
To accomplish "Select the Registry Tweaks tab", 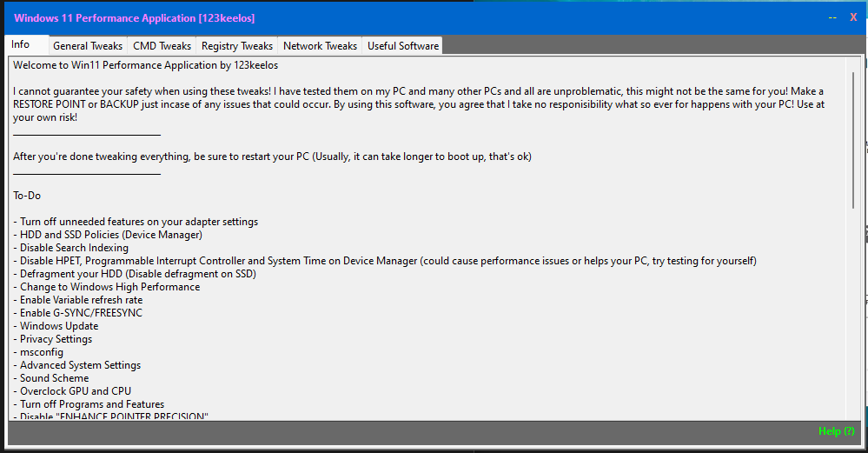I will (x=237, y=46).
